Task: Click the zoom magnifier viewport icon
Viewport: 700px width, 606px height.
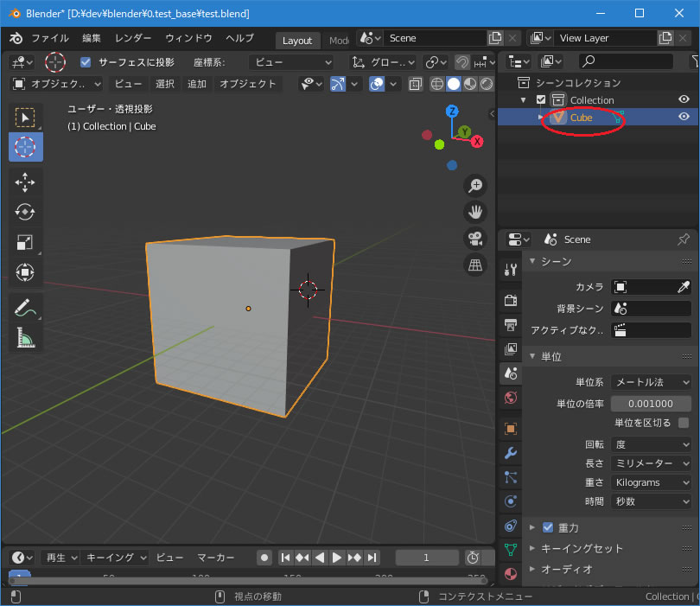Action: point(474,186)
